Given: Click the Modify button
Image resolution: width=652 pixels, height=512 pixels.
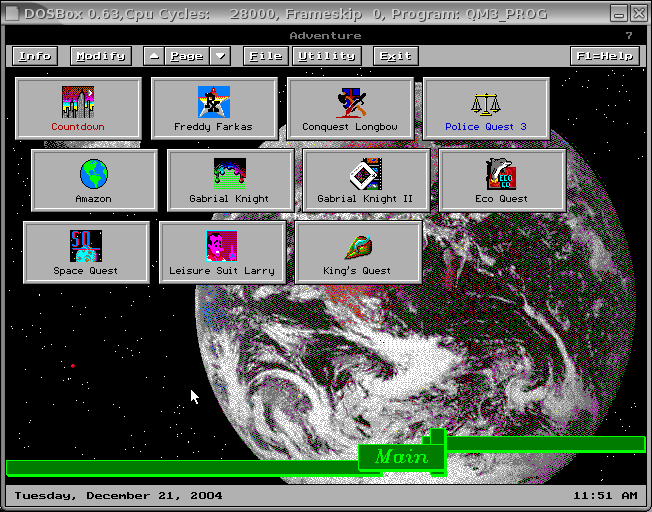Looking at the screenshot, I should click(100, 56).
